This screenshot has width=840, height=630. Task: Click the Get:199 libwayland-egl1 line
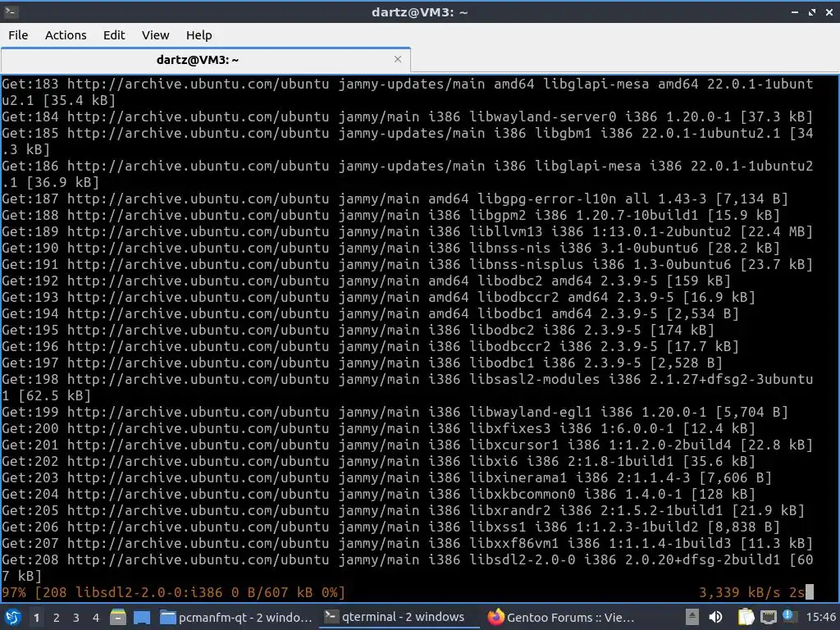tap(395, 412)
